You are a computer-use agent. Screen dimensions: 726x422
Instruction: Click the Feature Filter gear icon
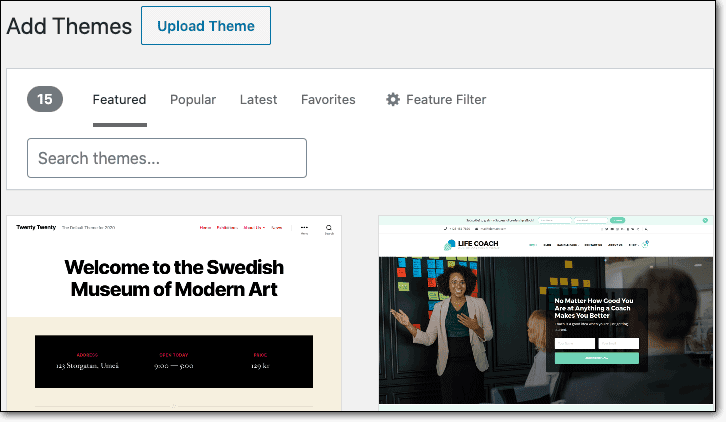[x=393, y=100]
